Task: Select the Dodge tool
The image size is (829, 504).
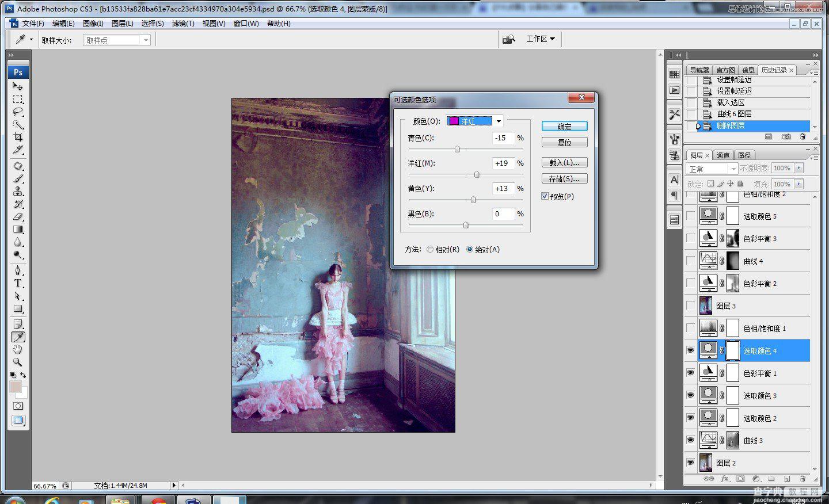Action: (18, 255)
